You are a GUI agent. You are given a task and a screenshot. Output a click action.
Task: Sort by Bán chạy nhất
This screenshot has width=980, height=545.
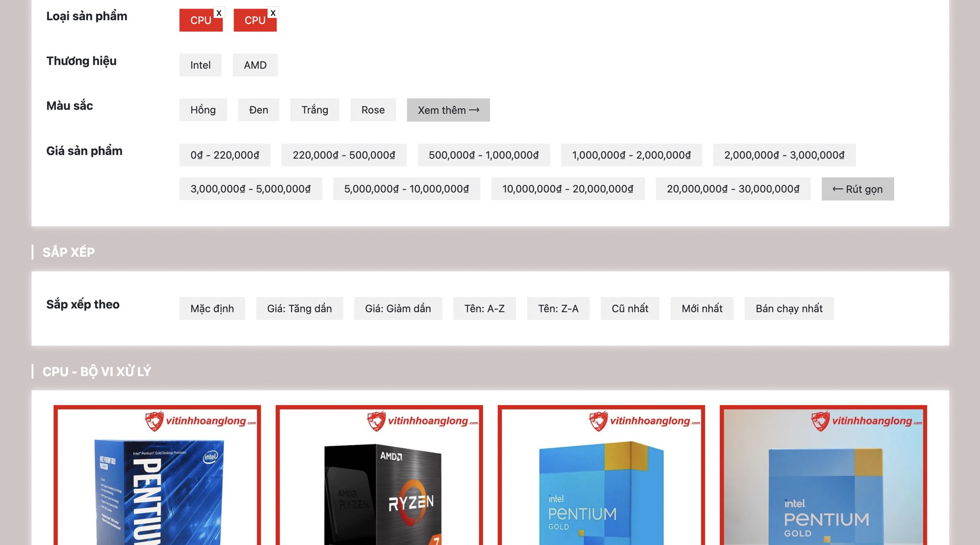coord(789,308)
